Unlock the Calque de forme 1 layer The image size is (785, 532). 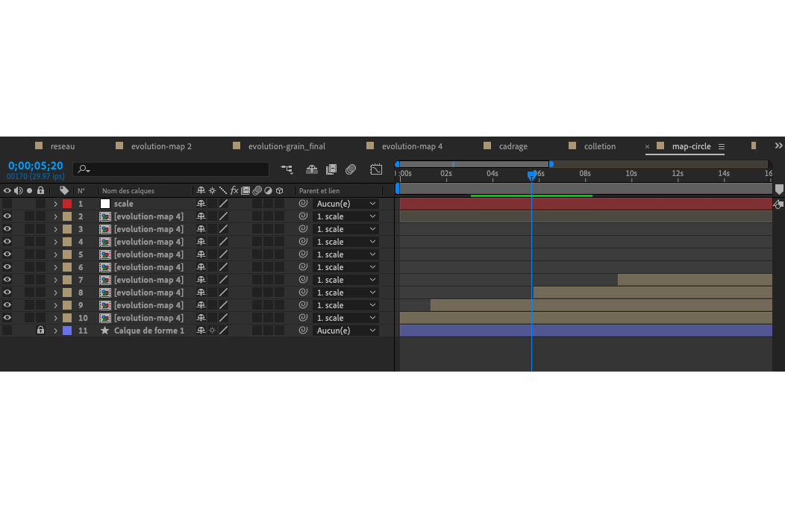[40, 331]
